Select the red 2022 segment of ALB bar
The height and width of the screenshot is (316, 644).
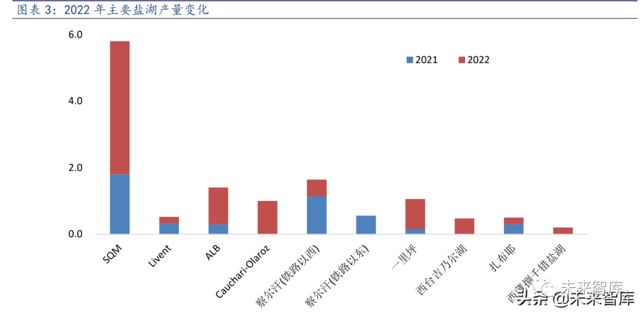[x=218, y=206]
